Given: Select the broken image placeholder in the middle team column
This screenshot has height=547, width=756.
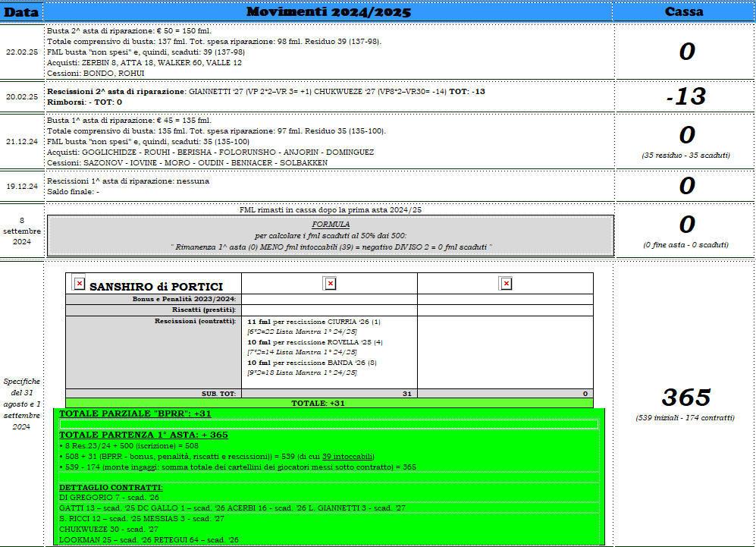Looking at the screenshot, I should [x=331, y=284].
